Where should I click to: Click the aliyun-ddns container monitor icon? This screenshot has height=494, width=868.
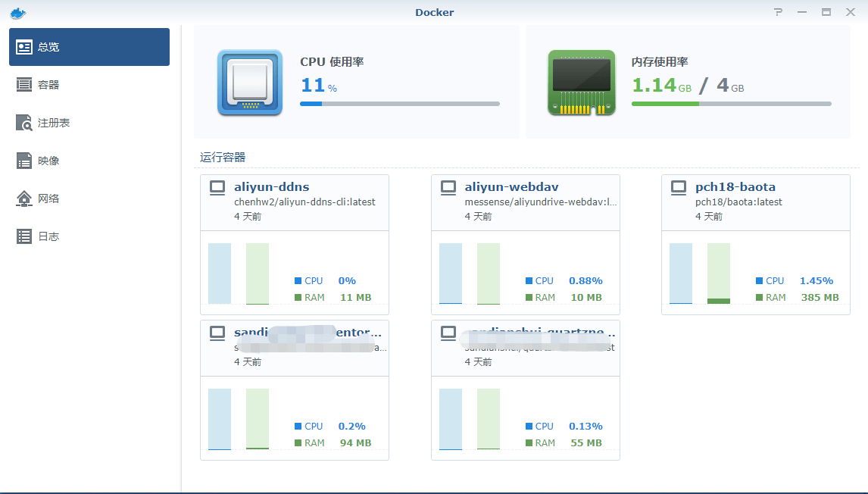(x=217, y=187)
